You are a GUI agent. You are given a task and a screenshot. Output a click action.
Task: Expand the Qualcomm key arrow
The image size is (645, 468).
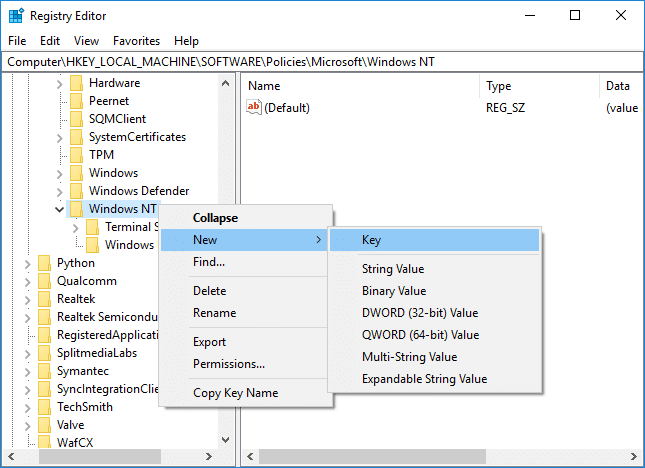click(28, 281)
